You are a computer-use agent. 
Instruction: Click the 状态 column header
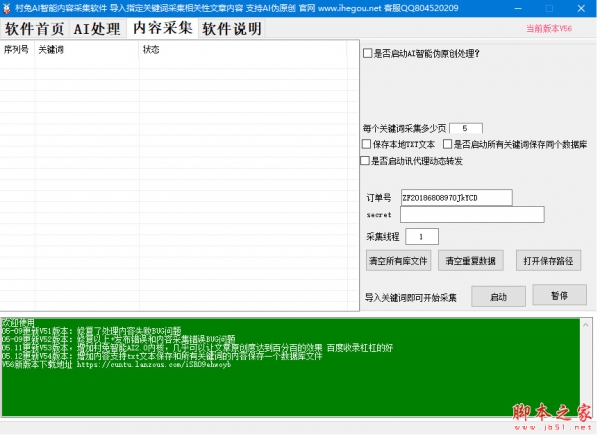243,49
